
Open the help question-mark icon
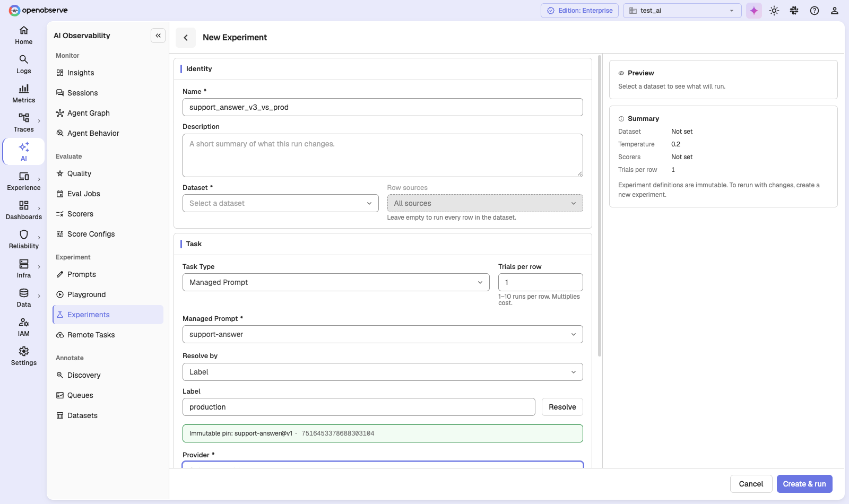[815, 11]
